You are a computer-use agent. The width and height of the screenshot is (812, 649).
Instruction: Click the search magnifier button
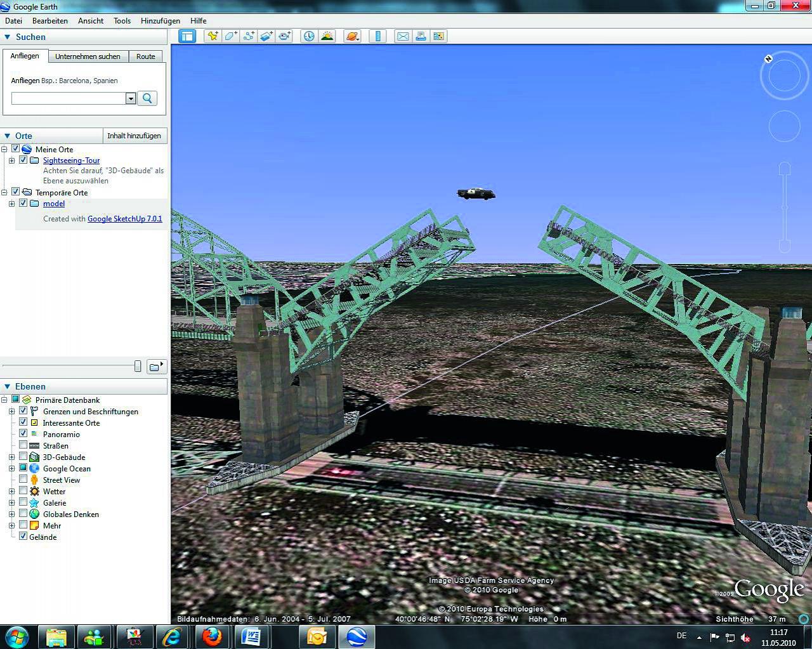pyautogui.click(x=147, y=98)
